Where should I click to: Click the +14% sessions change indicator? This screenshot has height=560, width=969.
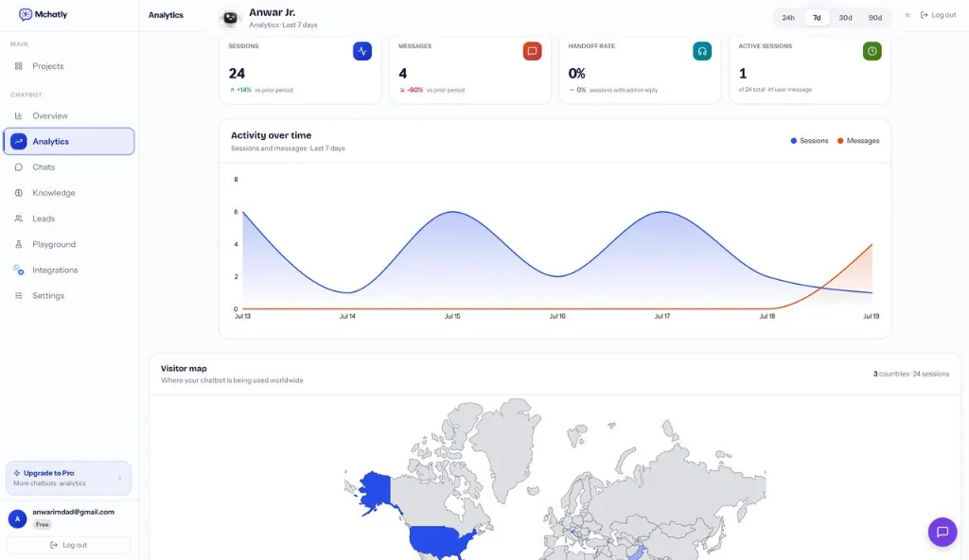240,90
